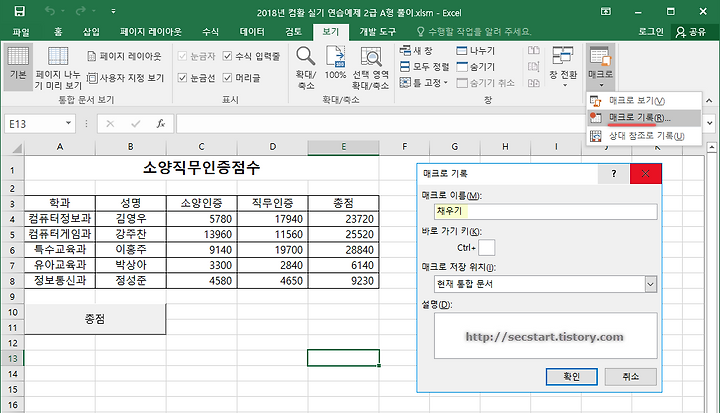Open the Quick Access Toolbar customize arrow
This screenshot has height=413, width=720.
(x=113, y=11)
